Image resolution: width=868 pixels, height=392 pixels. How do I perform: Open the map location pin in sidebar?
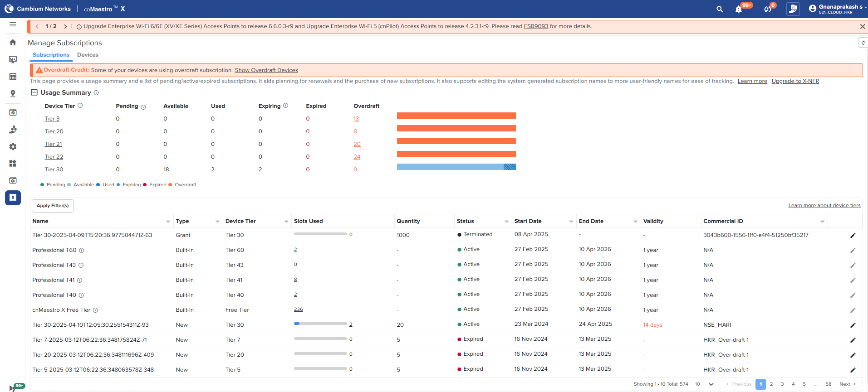pyautogui.click(x=13, y=93)
